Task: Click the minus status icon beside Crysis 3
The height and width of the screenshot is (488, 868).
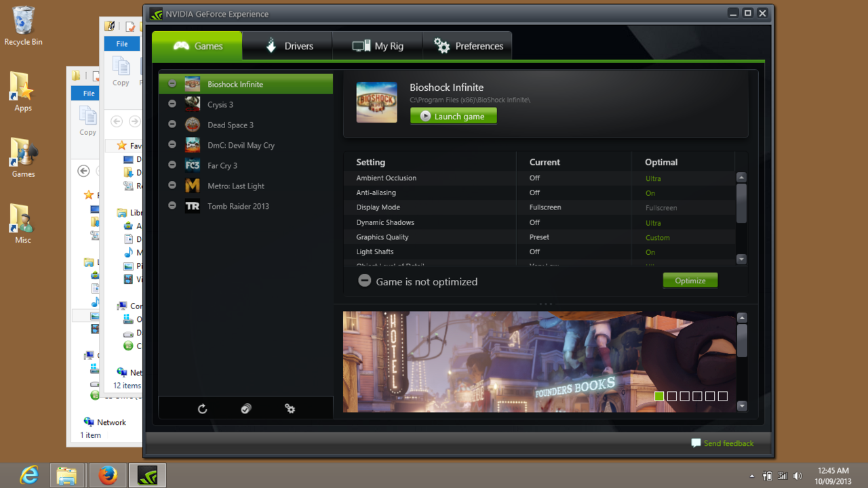Action: 172,104
